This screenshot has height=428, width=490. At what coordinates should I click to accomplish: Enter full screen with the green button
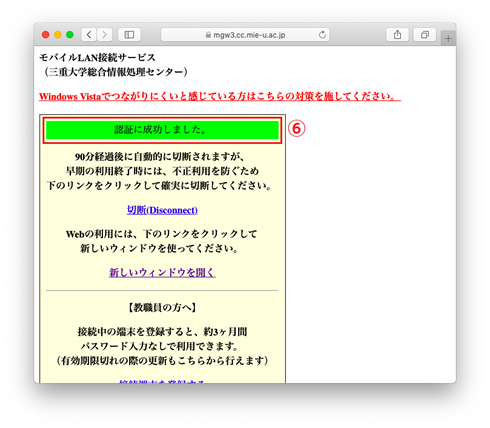point(70,35)
